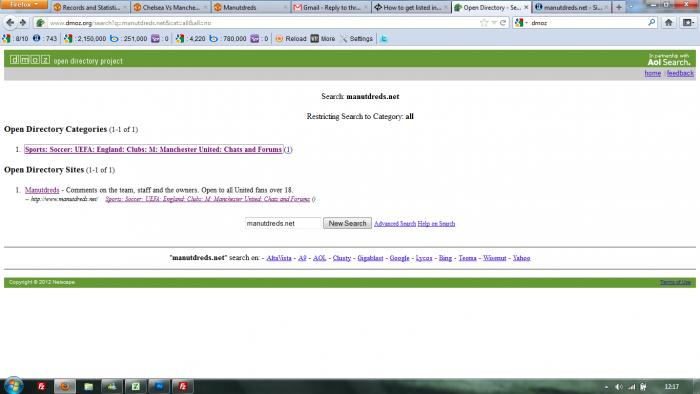The height and width of the screenshot is (394, 700).
Task: Go forward with the forward arrow
Action: point(23,22)
